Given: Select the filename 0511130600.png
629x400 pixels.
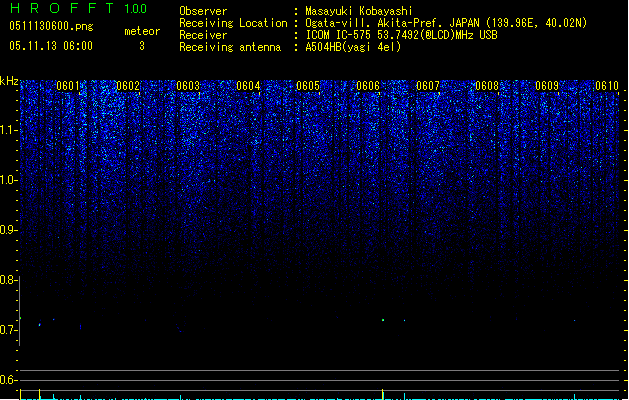Looking at the screenshot, I should point(51,26).
